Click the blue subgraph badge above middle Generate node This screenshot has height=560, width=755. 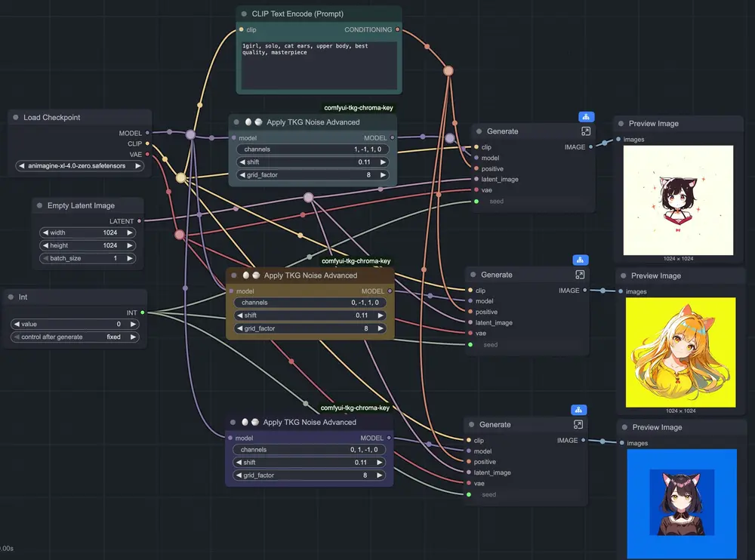[x=580, y=260]
